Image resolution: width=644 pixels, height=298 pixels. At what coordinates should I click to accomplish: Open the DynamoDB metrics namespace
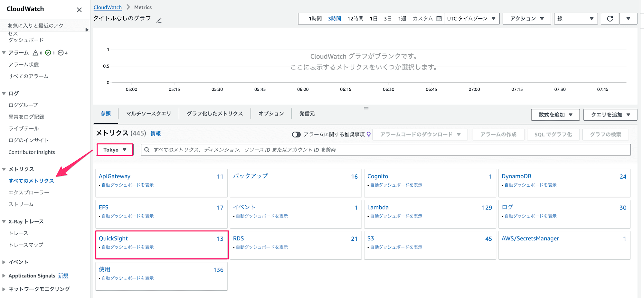516,176
